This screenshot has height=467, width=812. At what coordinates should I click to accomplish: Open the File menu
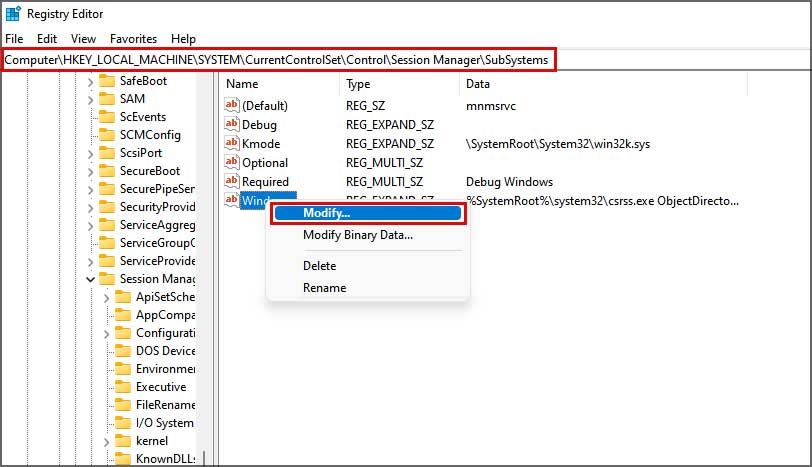[x=14, y=39]
